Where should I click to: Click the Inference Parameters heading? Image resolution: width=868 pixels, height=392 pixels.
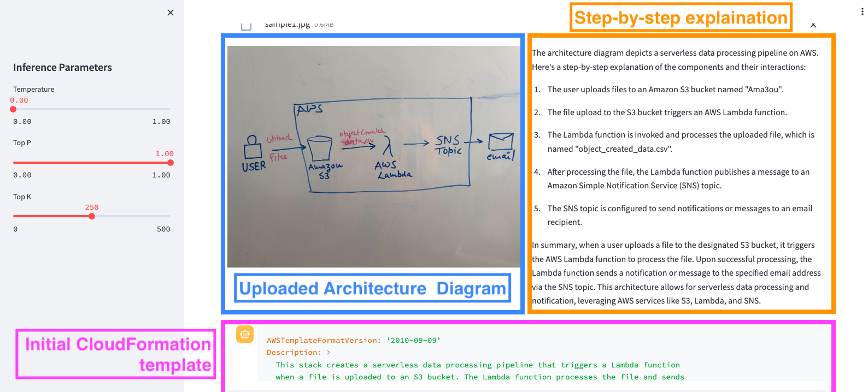(x=62, y=68)
